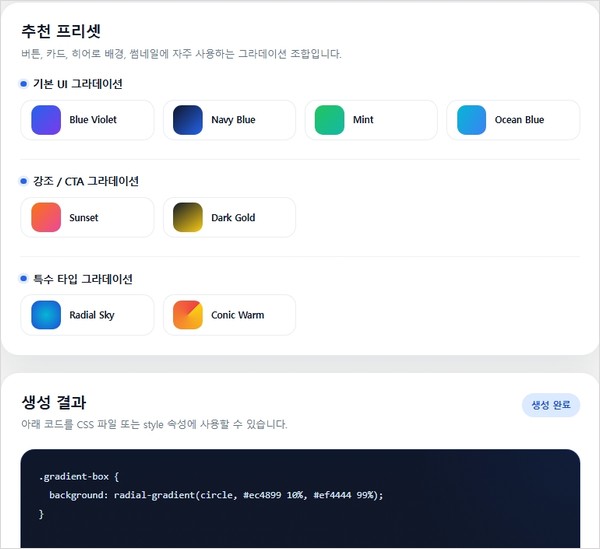This screenshot has width=600, height=549.
Task: Apply the Dark Gold preset label
Action: 233,218
